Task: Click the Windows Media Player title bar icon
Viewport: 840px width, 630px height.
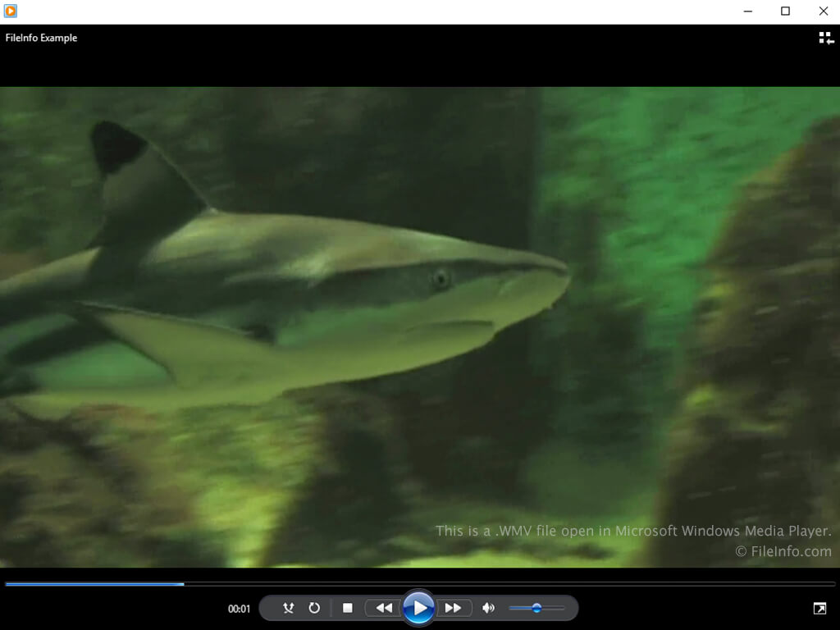Action: (10, 11)
